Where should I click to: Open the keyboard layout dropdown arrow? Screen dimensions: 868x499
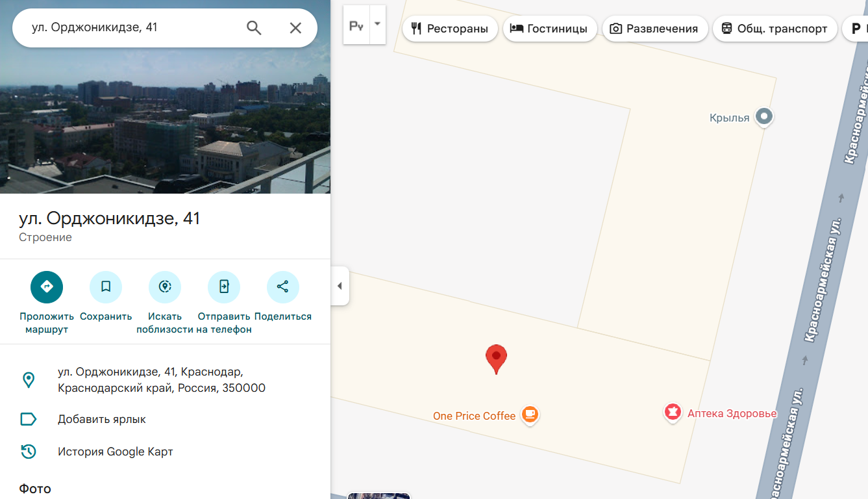377,24
